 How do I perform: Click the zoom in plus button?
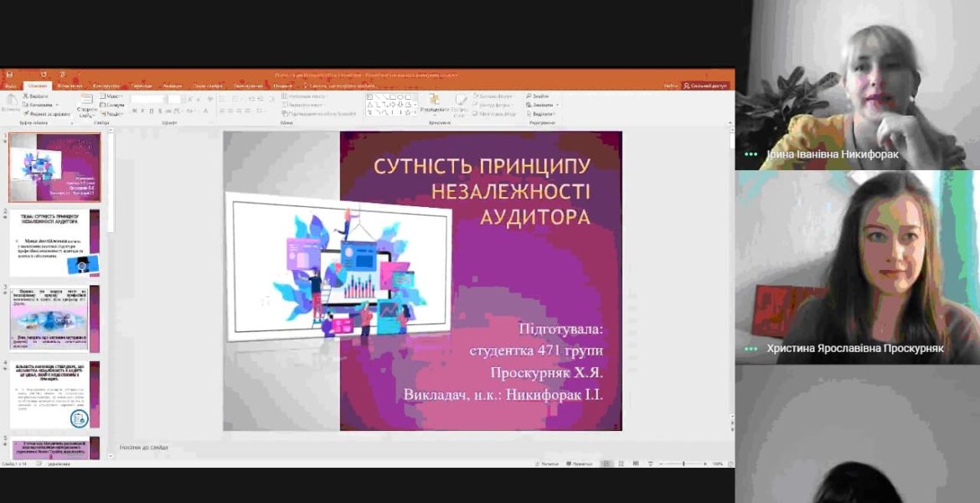click(x=706, y=464)
